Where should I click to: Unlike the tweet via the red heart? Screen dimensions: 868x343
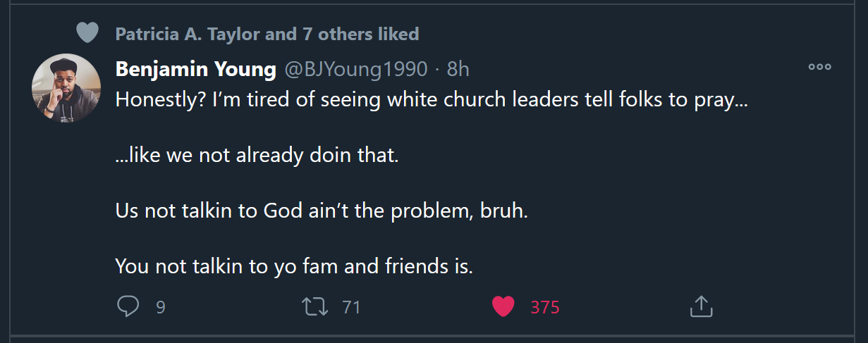(x=503, y=306)
